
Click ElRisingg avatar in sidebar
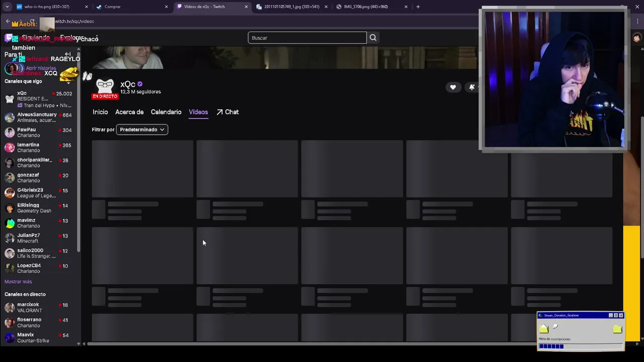tap(10, 208)
